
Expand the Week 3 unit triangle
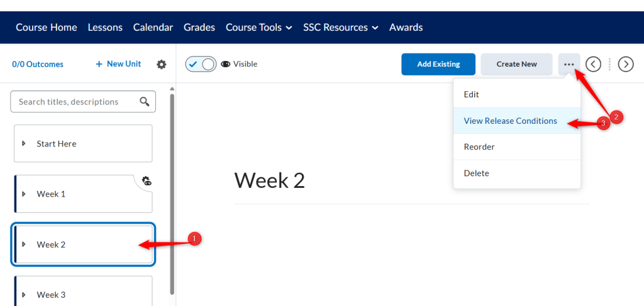[24, 295]
